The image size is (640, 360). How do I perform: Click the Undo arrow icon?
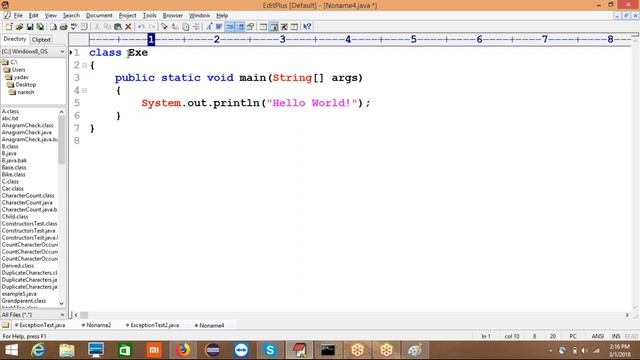pyautogui.click(x=141, y=27)
